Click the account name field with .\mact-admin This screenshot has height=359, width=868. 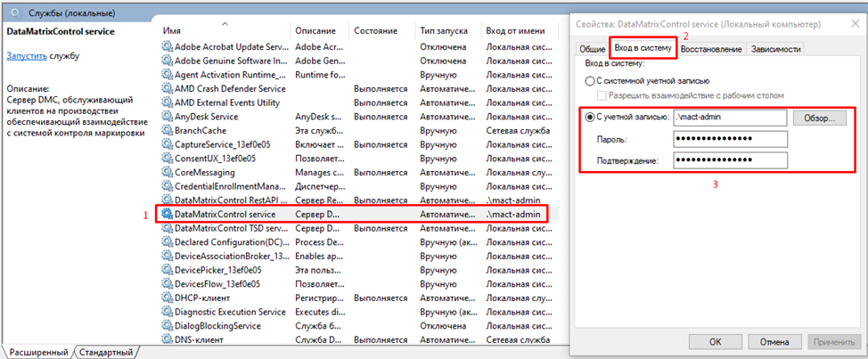(x=730, y=118)
